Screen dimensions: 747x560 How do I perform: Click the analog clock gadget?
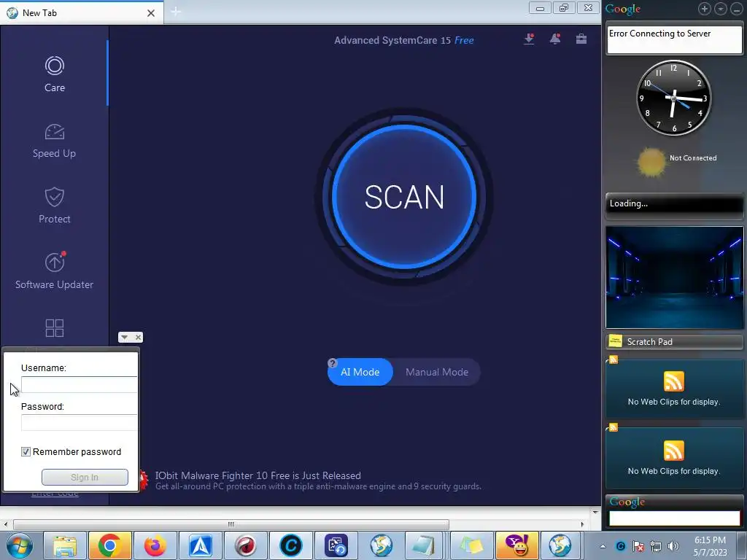click(x=673, y=98)
